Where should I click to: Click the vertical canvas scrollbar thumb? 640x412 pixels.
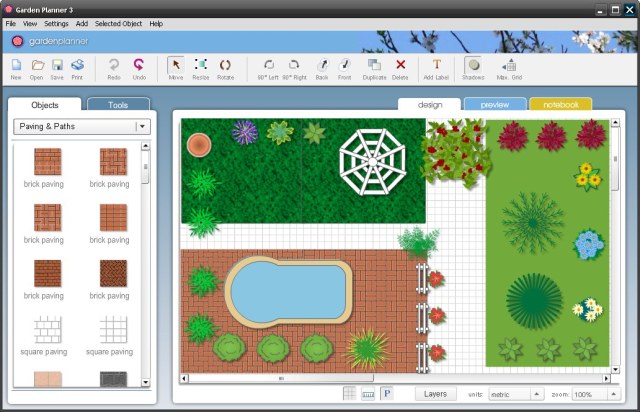tap(615, 159)
